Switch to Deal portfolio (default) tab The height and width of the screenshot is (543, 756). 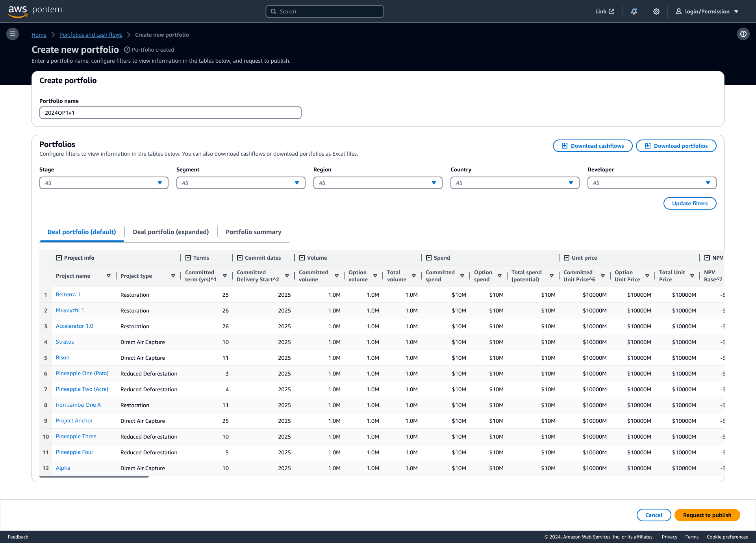(x=82, y=232)
